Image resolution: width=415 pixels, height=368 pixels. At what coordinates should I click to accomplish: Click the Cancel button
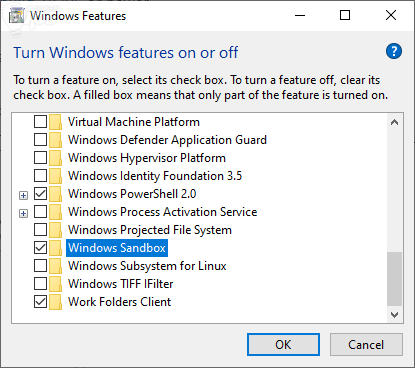[x=366, y=344]
